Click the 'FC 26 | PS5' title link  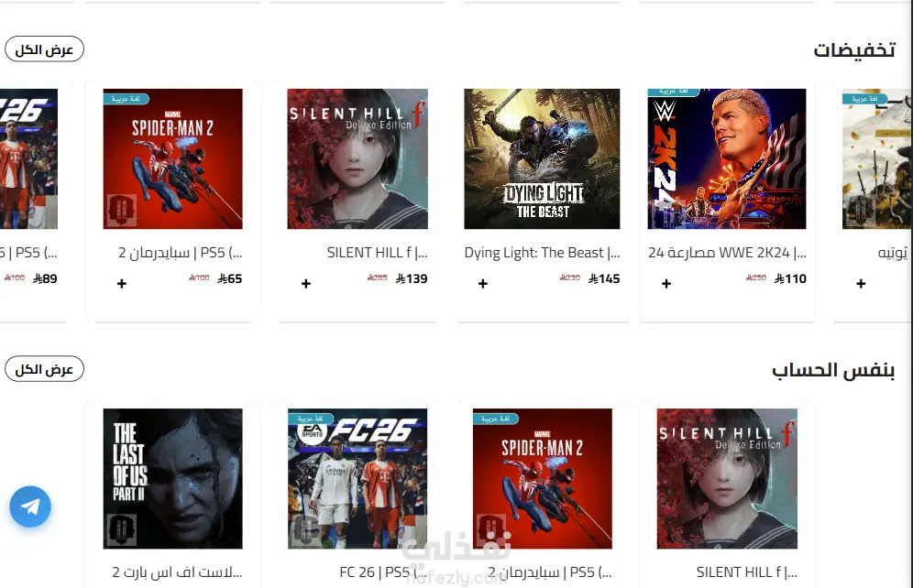pyautogui.click(x=383, y=572)
